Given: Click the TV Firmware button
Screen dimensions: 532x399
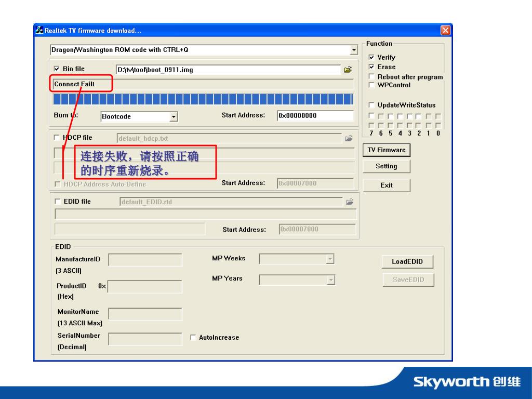Looking at the screenshot, I should pyautogui.click(x=387, y=150).
